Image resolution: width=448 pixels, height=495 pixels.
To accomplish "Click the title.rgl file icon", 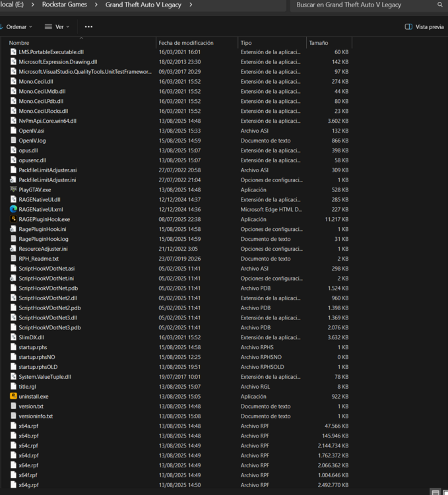I will [13, 386].
